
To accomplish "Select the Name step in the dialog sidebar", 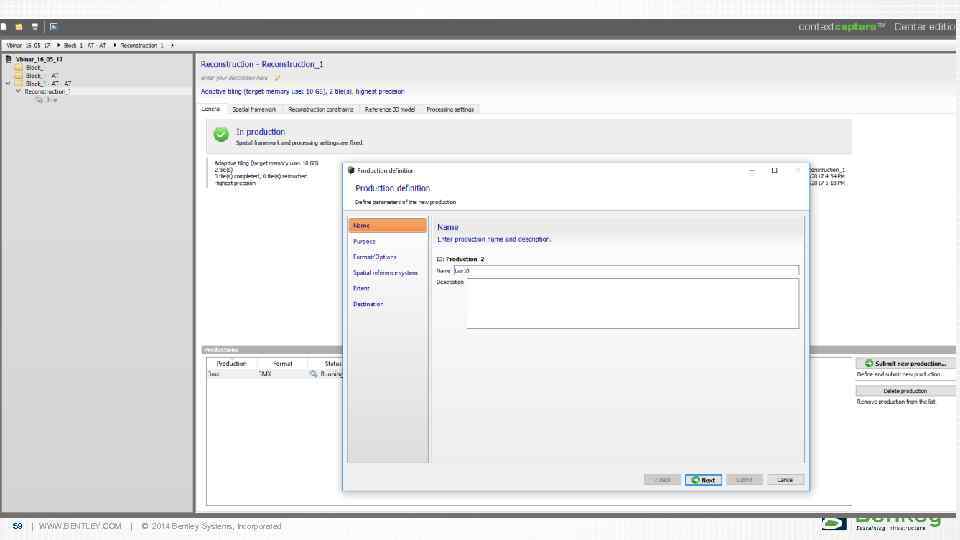I will (x=387, y=225).
